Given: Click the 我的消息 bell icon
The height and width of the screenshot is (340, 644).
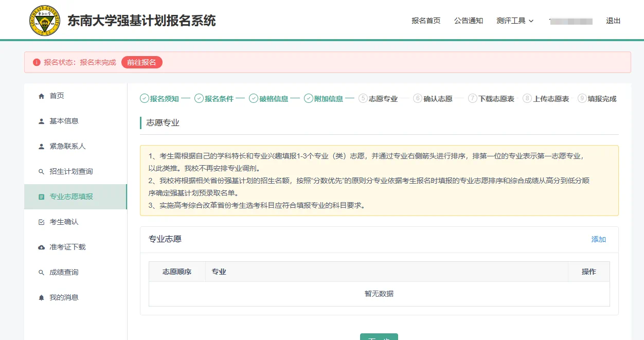Looking at the screenshot, I should coord(42,297).
